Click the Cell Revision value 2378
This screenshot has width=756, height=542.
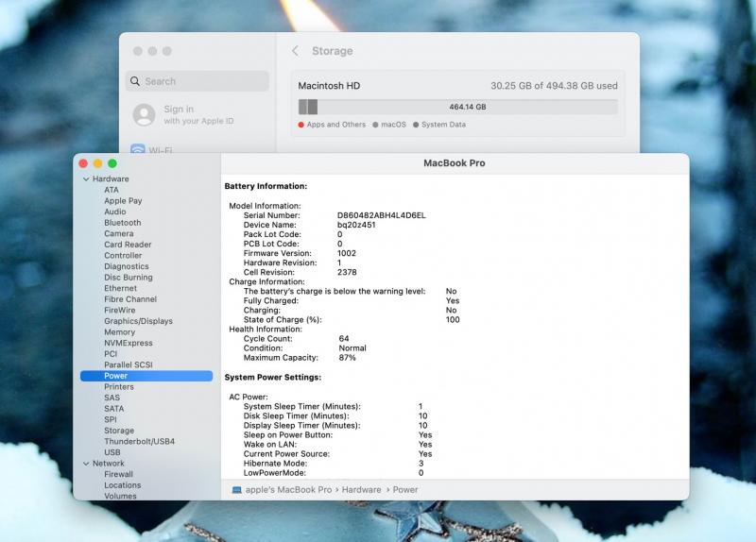(347, 272)
